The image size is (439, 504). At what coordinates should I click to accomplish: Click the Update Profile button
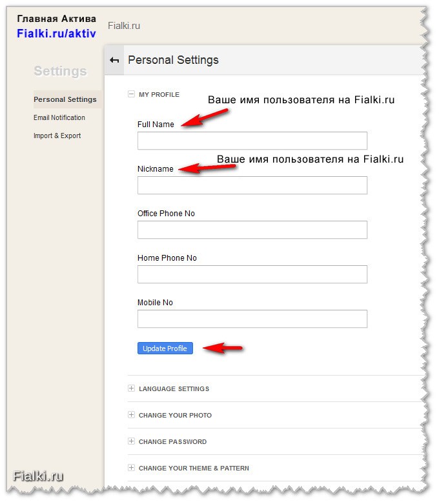[165, 348]
